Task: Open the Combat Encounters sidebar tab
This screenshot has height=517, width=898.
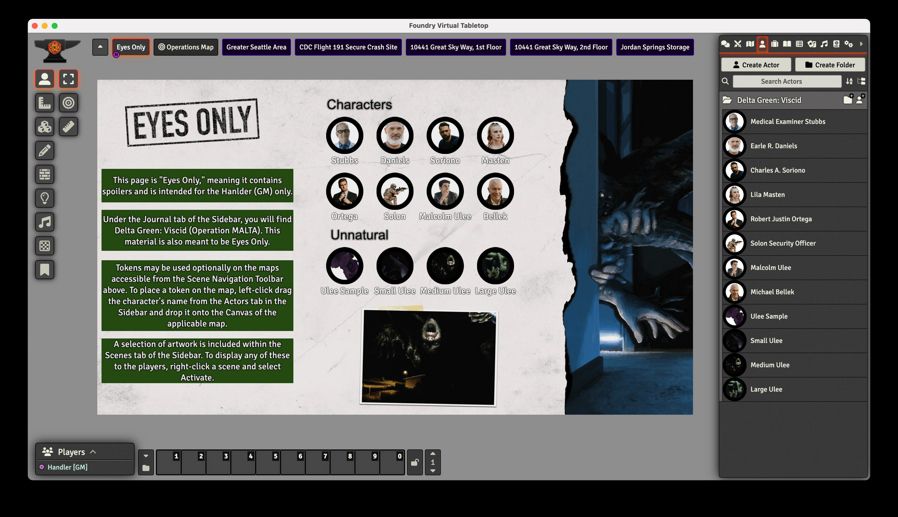Action: (738, 44)
